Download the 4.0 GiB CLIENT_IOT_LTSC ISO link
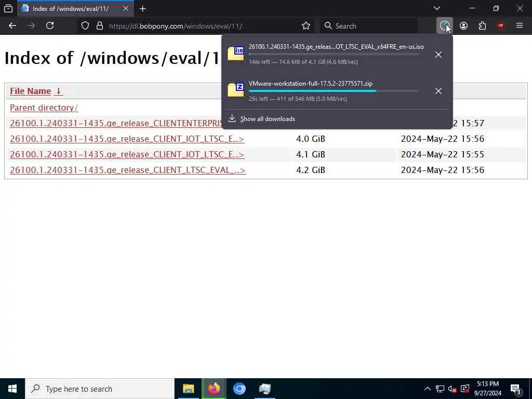The width and height of the screenshot is (532, 399). tap(127, 139)
